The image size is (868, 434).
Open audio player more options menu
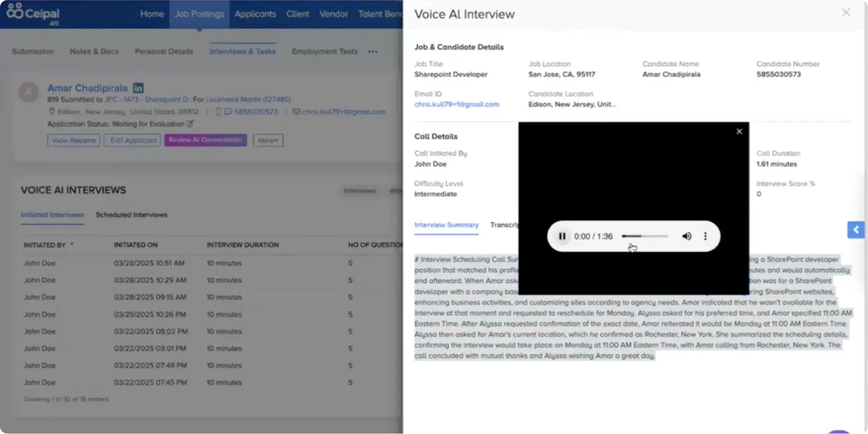pyautogui.click(x=705, y=236)
